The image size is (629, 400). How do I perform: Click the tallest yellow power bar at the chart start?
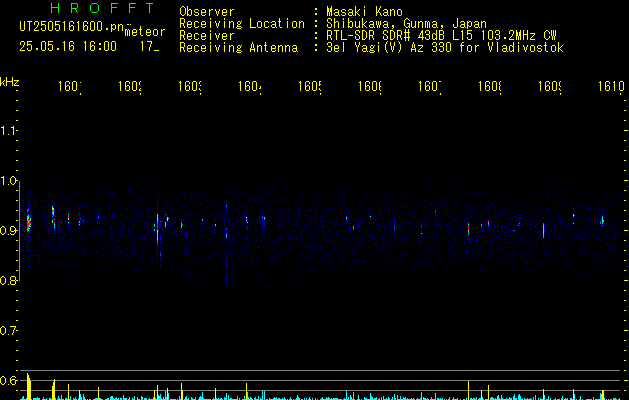click(28, 386)
